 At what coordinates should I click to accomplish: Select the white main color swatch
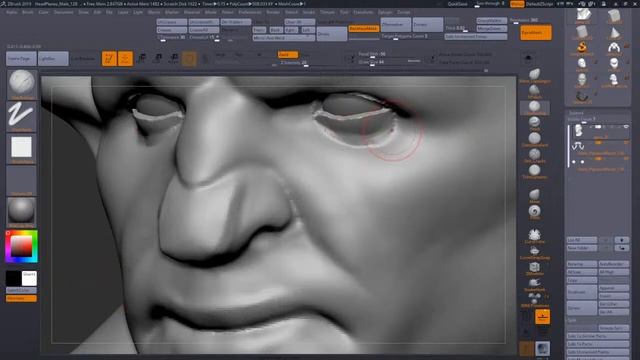[x=29, y=278]
